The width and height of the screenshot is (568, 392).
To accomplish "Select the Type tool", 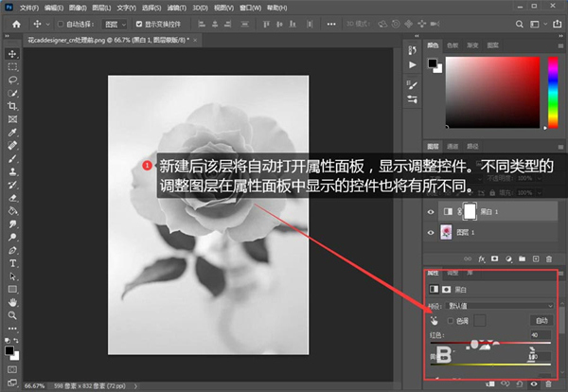I will tap(13, 262).
